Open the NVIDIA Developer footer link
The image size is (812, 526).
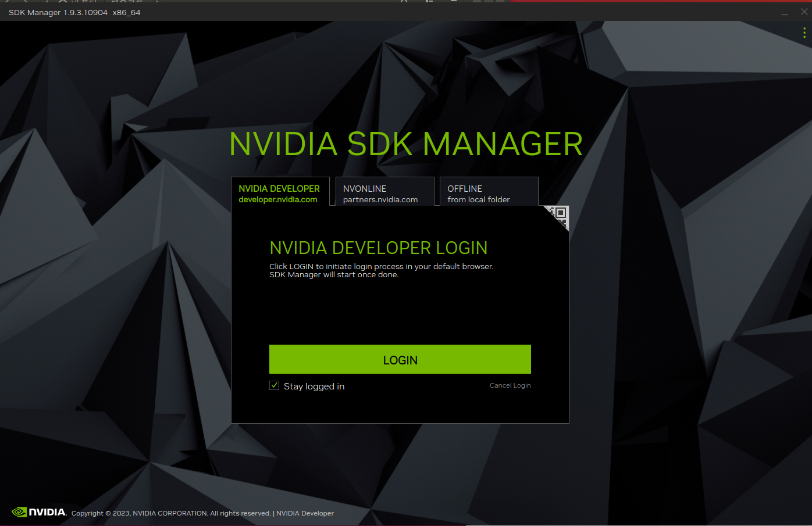point(305,513)
